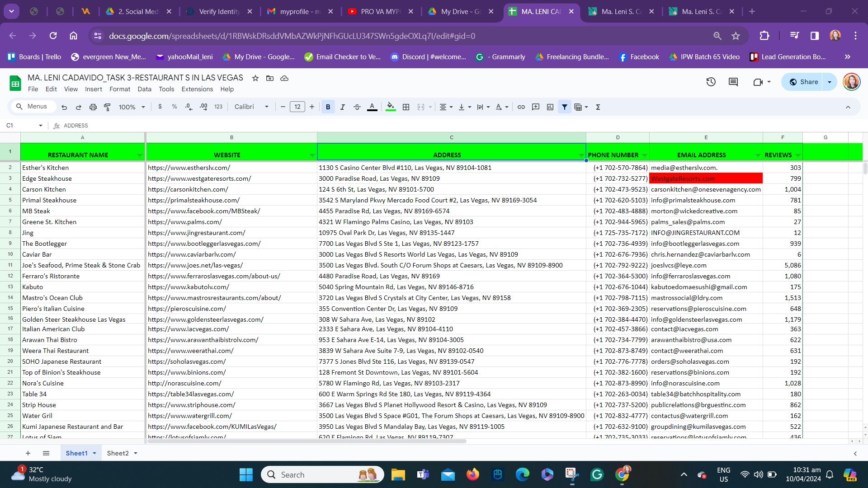Expand the 100% zoom dropdown
Image resolution: width=868 pixels, height=488 pixels.
132,107
